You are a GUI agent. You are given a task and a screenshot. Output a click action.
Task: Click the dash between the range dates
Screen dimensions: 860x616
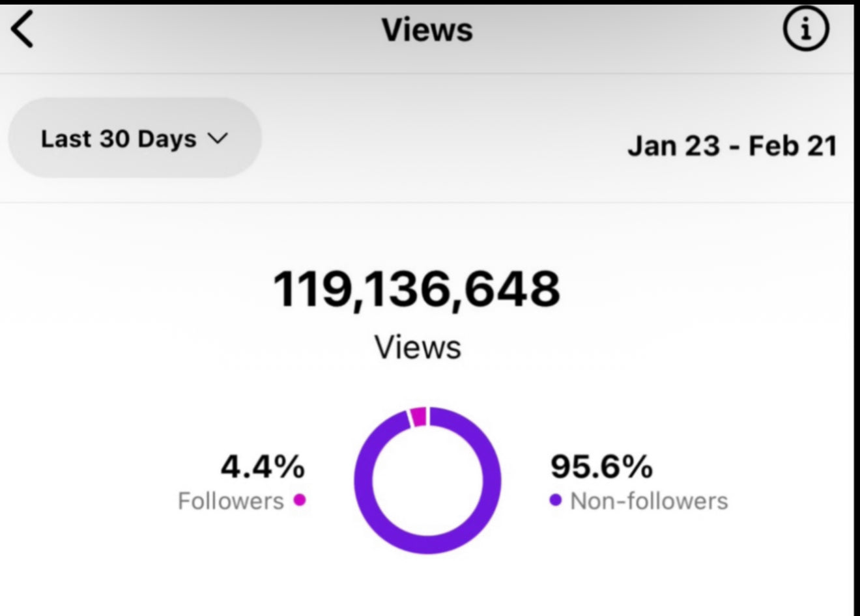(734, 147)
